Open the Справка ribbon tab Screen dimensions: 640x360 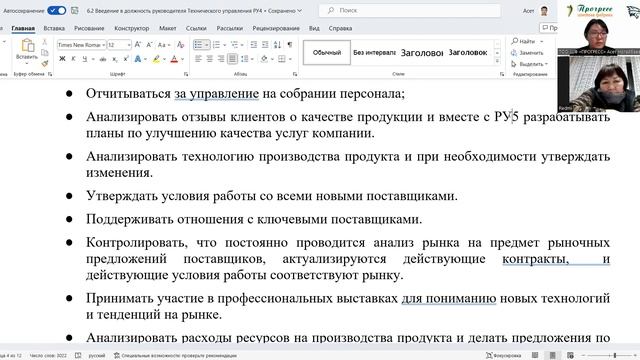(340, 28)
